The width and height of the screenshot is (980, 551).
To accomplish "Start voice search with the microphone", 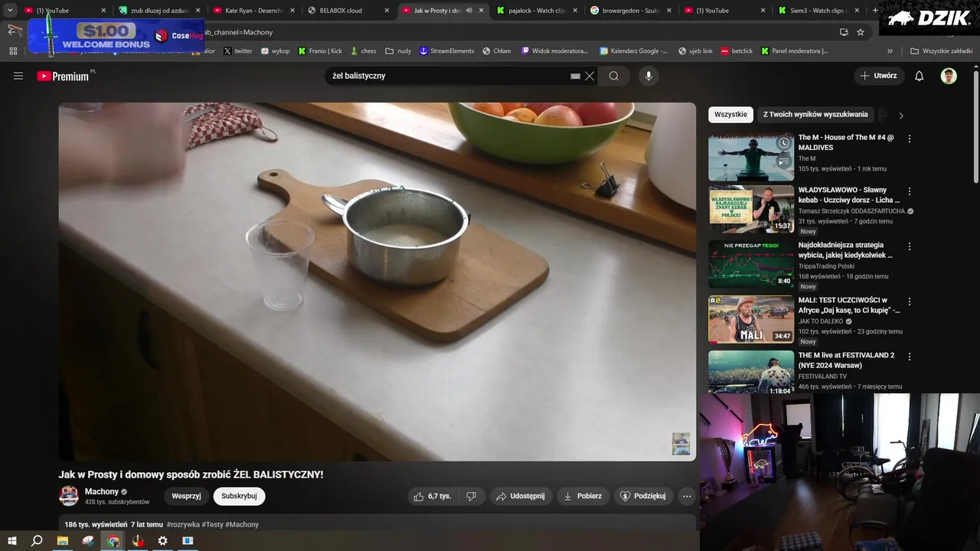I will pyautogui.click(x=648, y=76).
